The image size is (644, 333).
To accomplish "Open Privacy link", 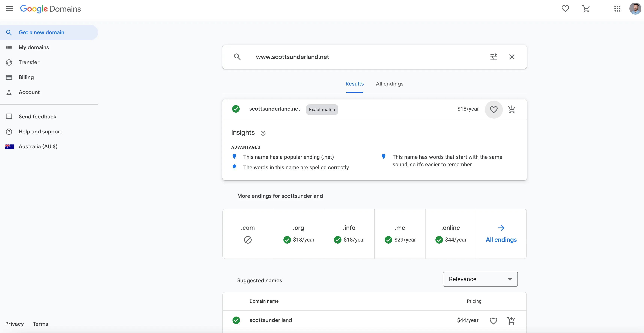I will click(x=14, y=324).
